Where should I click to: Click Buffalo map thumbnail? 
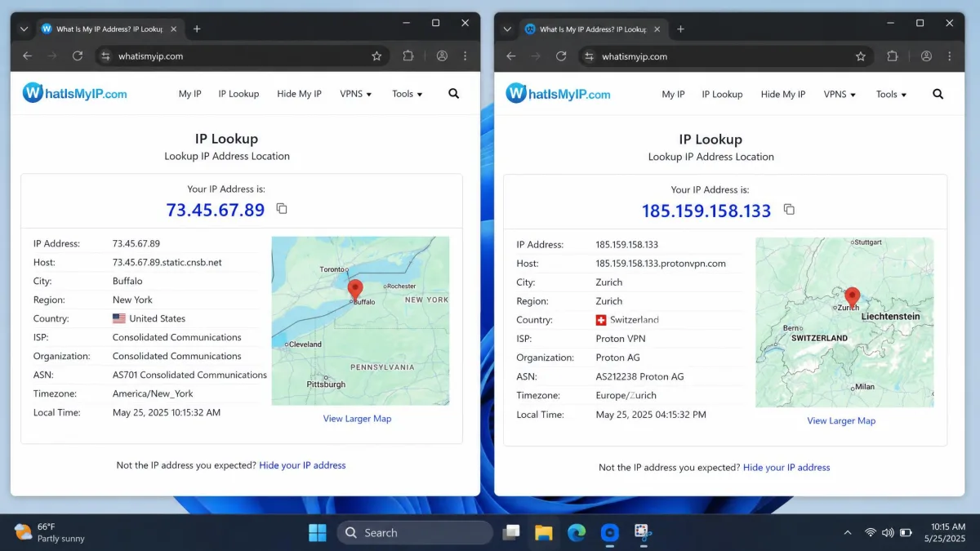(360, 321)
